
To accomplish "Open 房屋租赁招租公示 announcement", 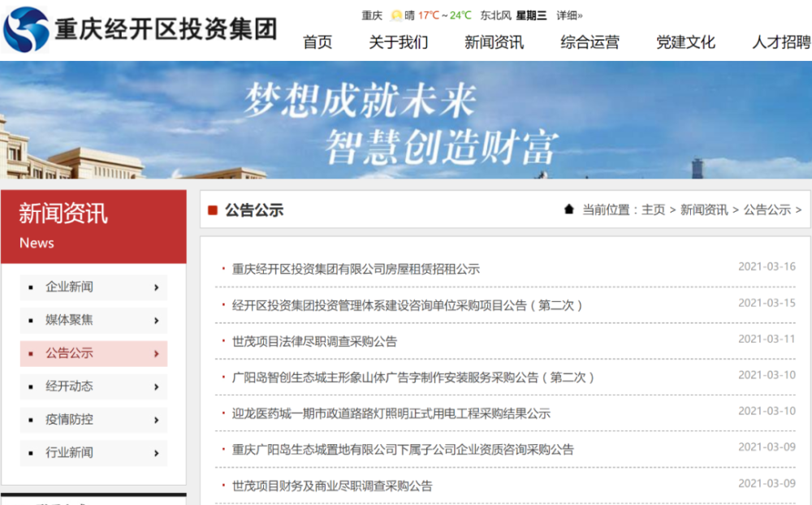I will coord(356,270).
